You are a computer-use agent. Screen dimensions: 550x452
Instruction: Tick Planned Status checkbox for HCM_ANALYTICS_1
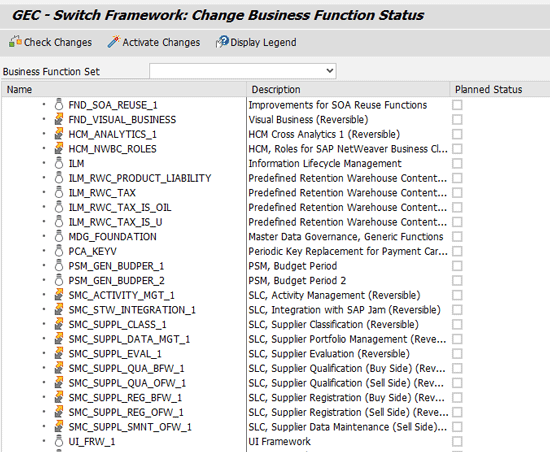pyautogui.click(x=457, y=134)
